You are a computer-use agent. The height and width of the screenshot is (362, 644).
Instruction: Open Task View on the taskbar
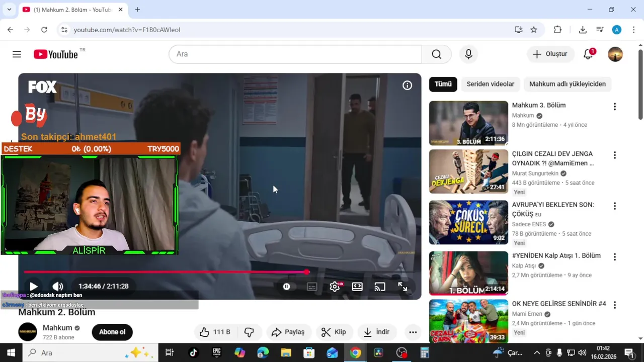(x=170, y=353)
